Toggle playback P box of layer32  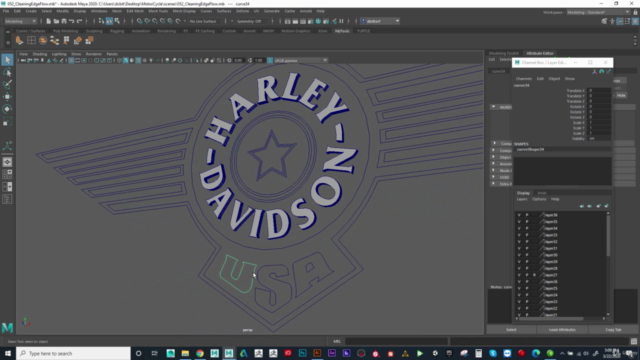point(527,242)
